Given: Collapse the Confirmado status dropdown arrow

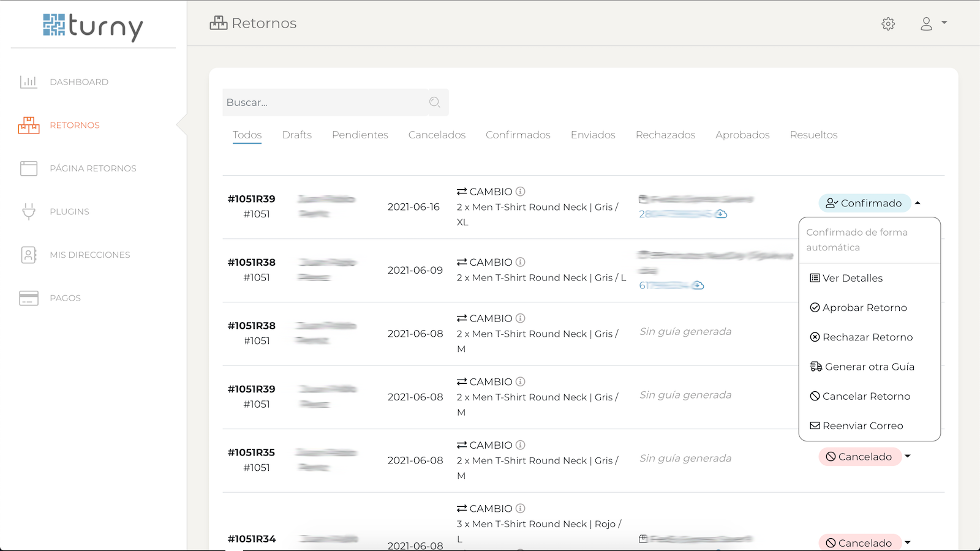Looking at the screenshot, I should tap(918, 203).
